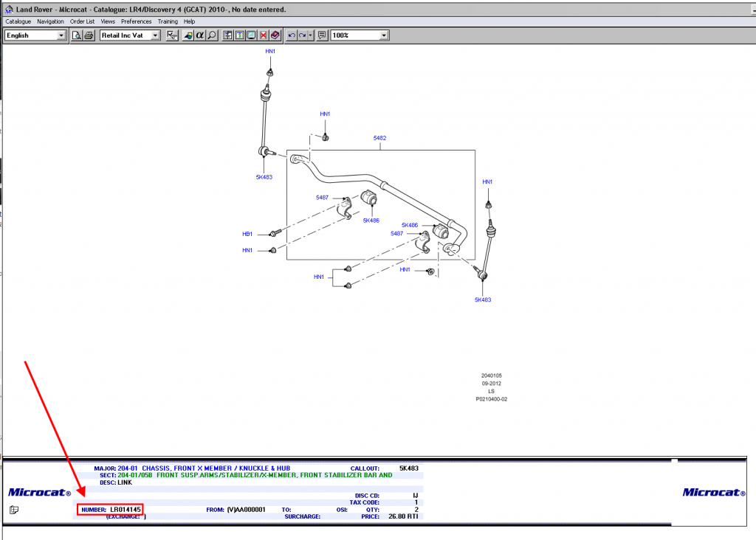Click illustration code P0210400-02

pyautogui.click(x=491, y=399)
